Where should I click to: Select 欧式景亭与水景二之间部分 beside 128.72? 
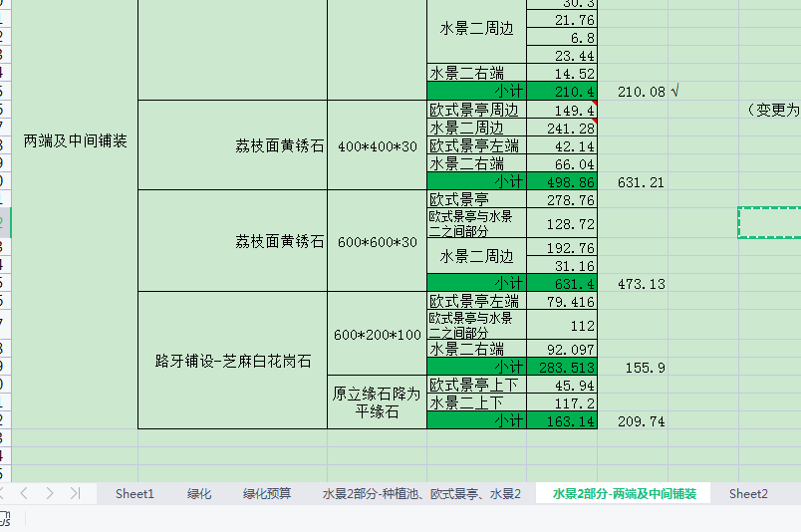coord(476,223)
